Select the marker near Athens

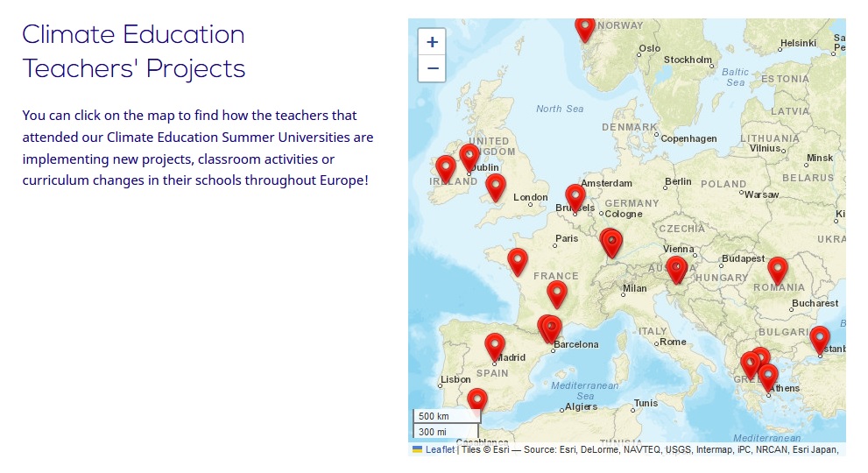768,376
